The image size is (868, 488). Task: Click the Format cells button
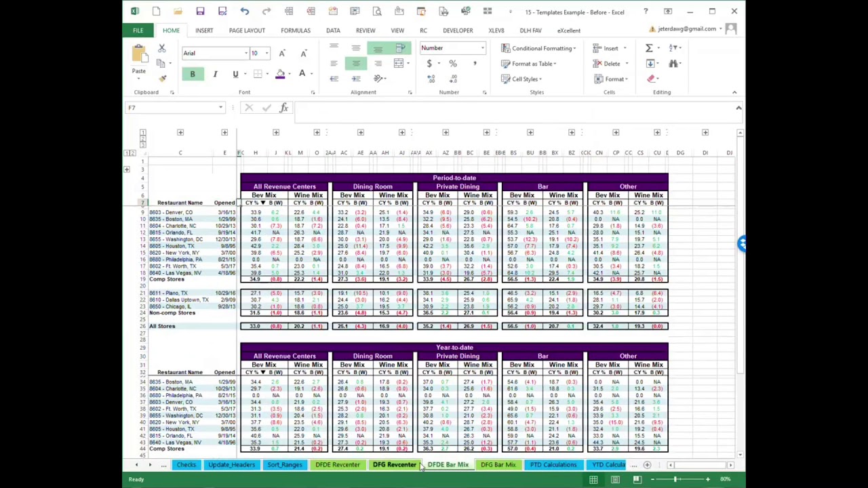tap(610, 79)
